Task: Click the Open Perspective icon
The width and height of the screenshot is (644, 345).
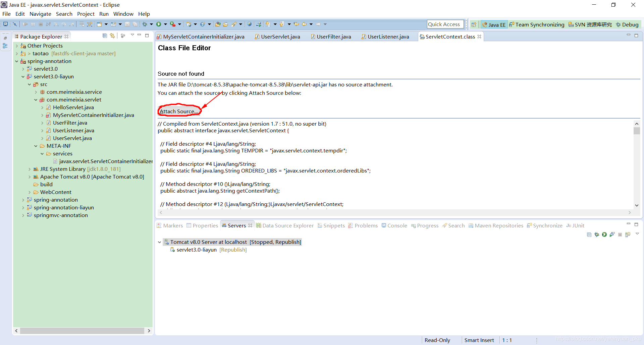Action: click(x=474, y=24)
